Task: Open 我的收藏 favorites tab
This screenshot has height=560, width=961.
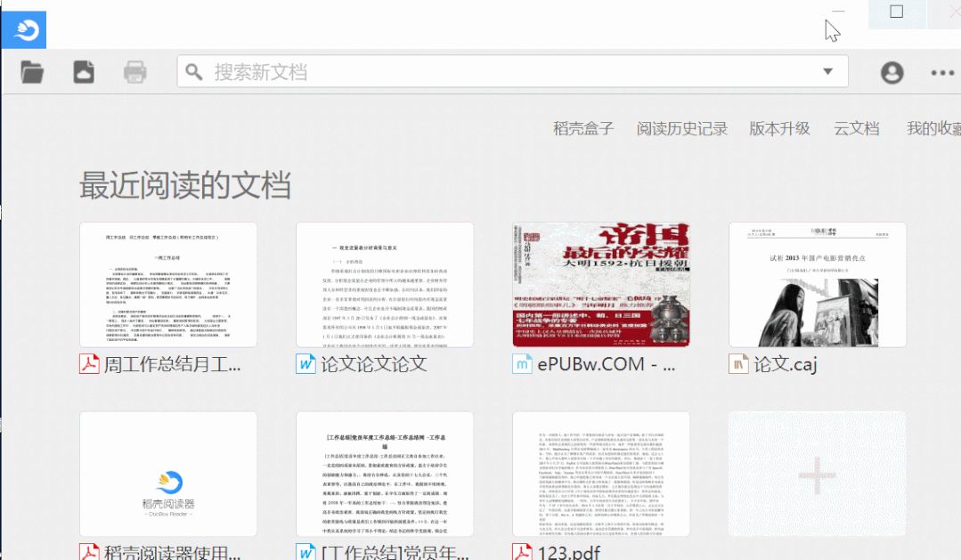Action: tap(933, 128)
